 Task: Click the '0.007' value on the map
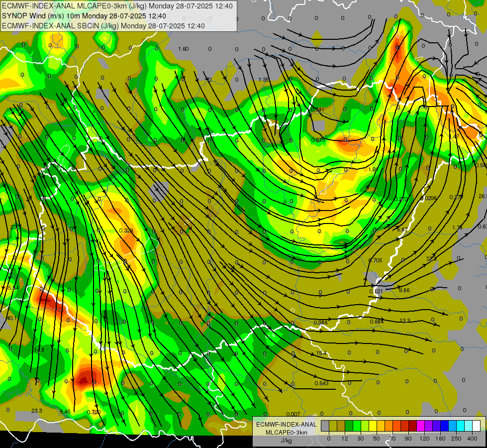click(x=293, y=414)
